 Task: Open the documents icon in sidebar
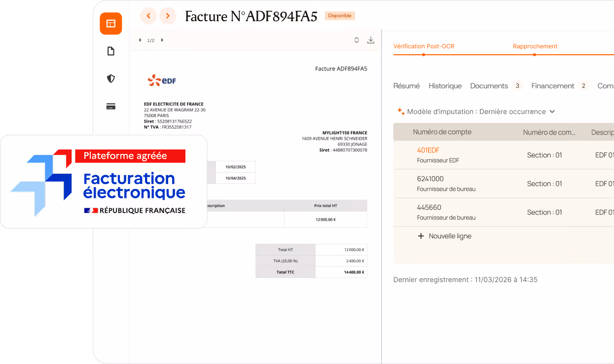111,51
